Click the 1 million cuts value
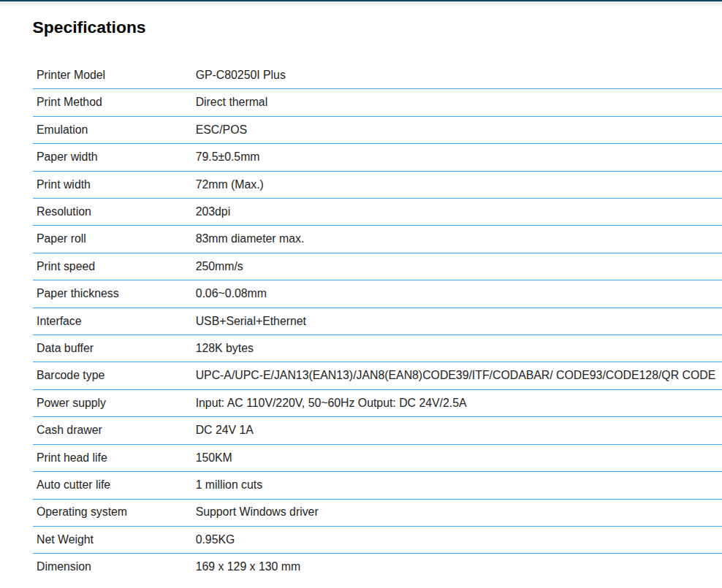Image resolution: width=722 pixels, height=588 pixels. [x=229, y=485]
